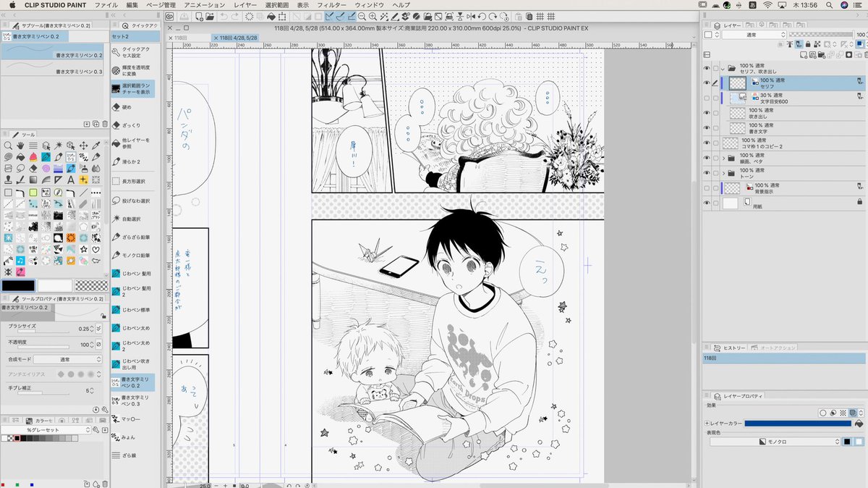
Task: Click the Undo arrow in the command bar
Action: pos(224,17)
